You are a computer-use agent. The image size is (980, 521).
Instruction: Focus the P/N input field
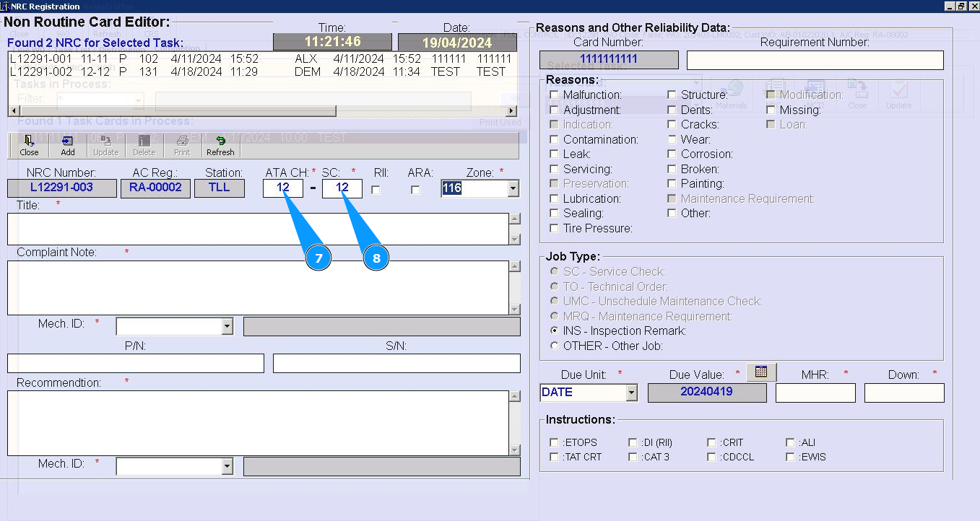click(x=136, y=363)
